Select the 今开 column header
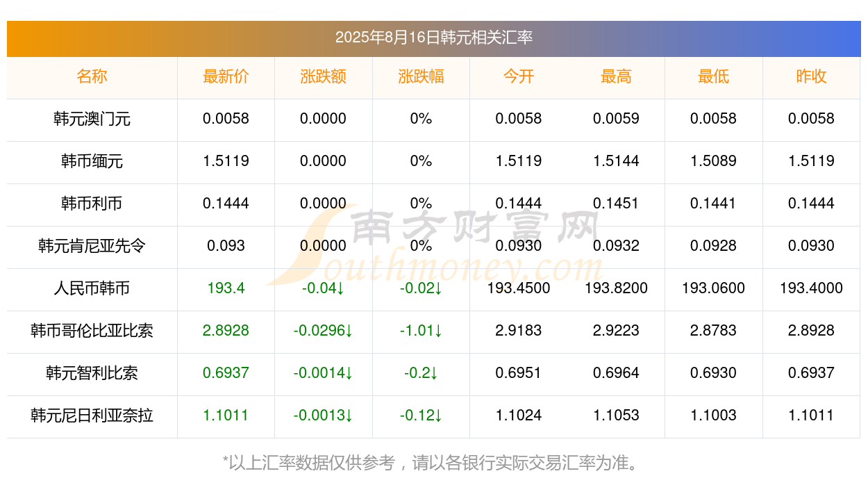This screenshot has height=485, width=868. (519, 76)
